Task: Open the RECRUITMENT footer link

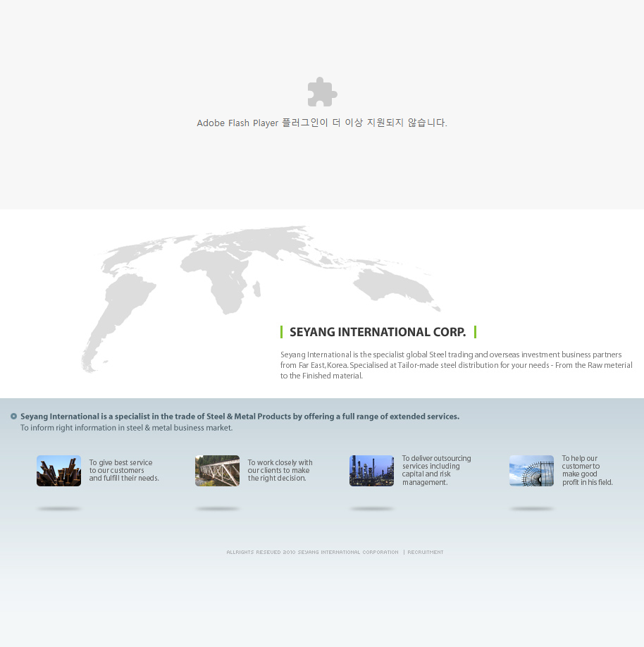Action: 426,552
